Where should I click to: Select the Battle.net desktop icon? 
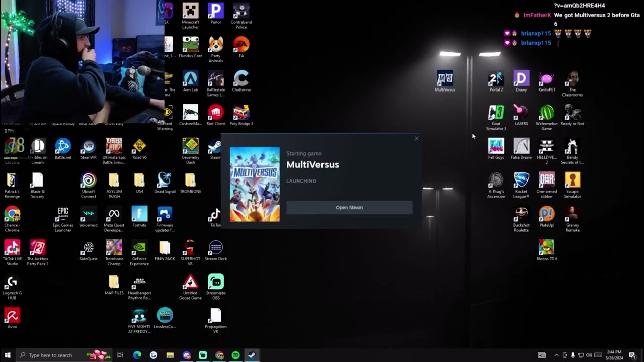pyautogui.click(x=63, y=149)
